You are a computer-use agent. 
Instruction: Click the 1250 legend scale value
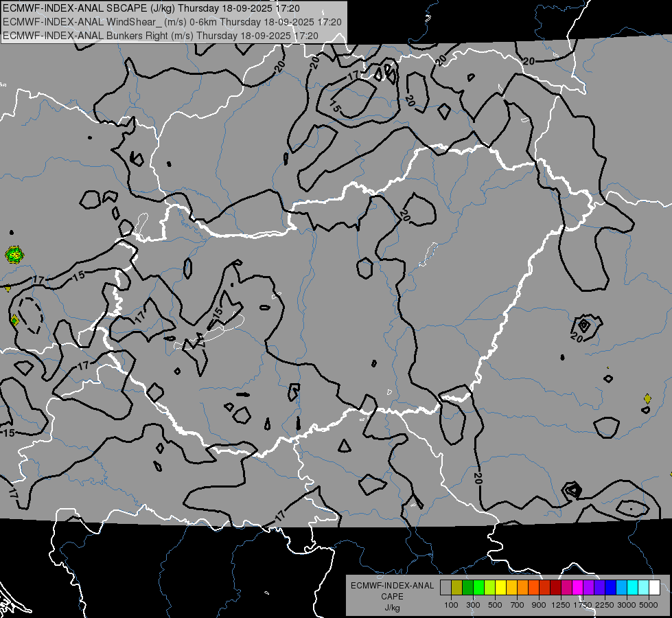click(561, 605)
